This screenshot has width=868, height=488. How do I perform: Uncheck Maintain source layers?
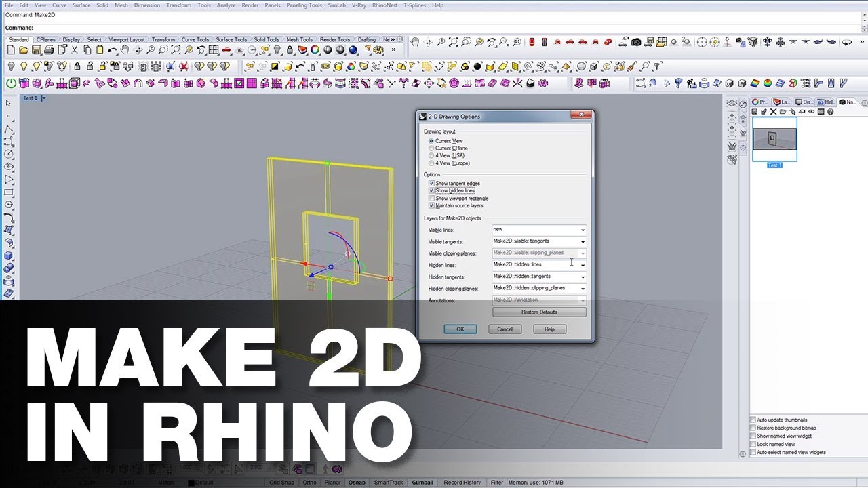[432, 205]
